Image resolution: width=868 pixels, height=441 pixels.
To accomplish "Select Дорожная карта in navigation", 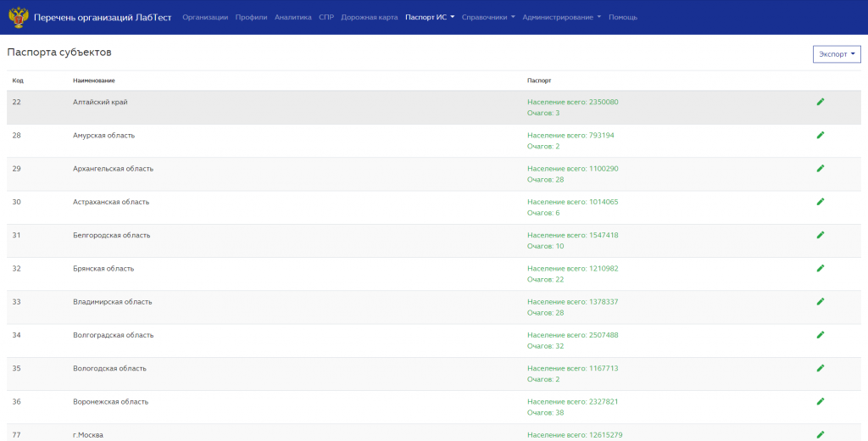I will pos(370,17).
